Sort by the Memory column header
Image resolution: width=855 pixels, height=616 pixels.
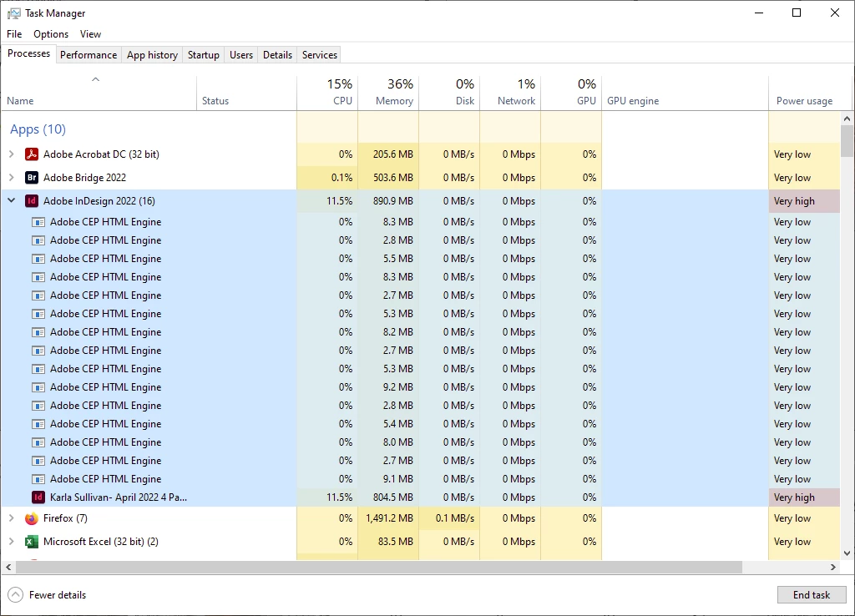(x=388, y=93)
